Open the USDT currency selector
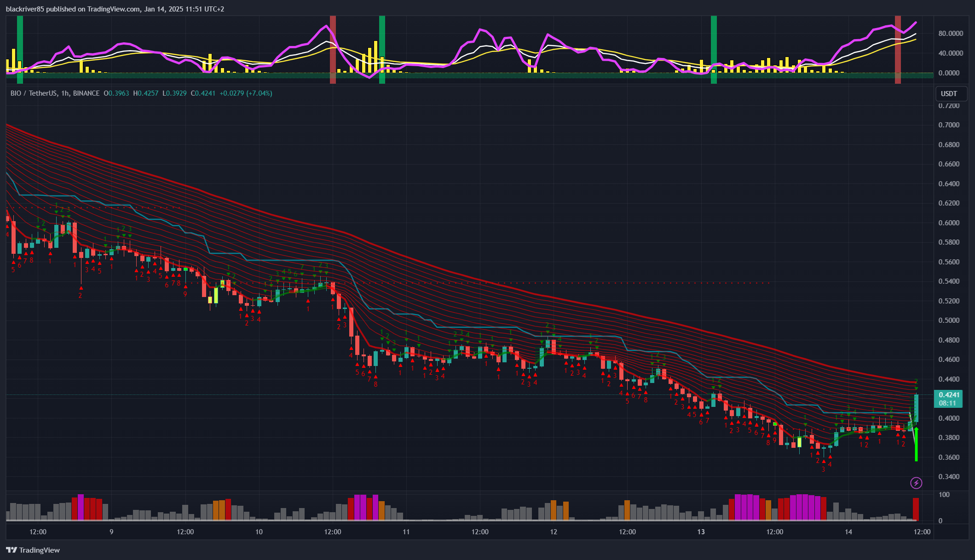 click(951, 94)
